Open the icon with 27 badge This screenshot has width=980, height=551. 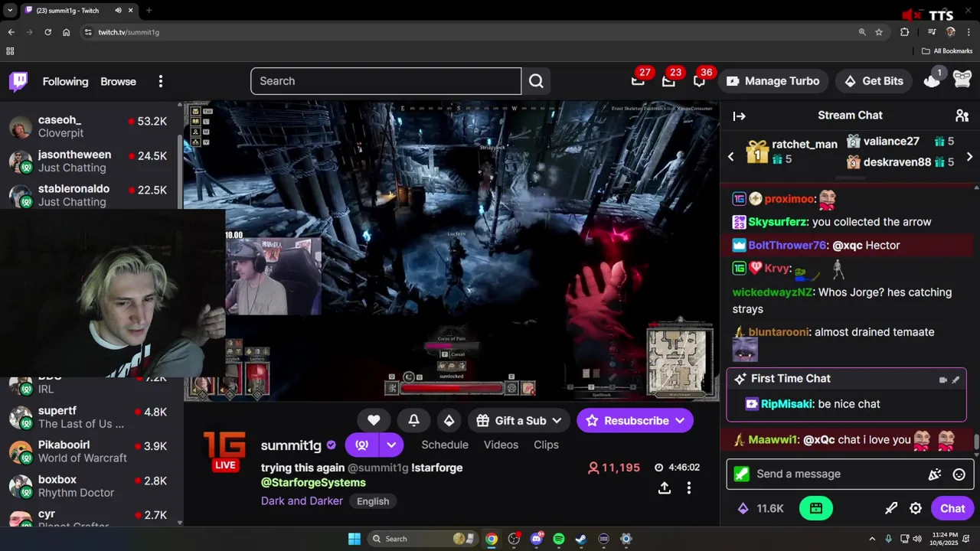(x=638, y=81)
